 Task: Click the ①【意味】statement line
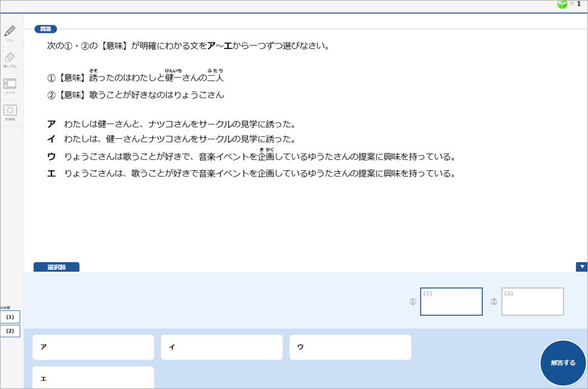(136, 78)
